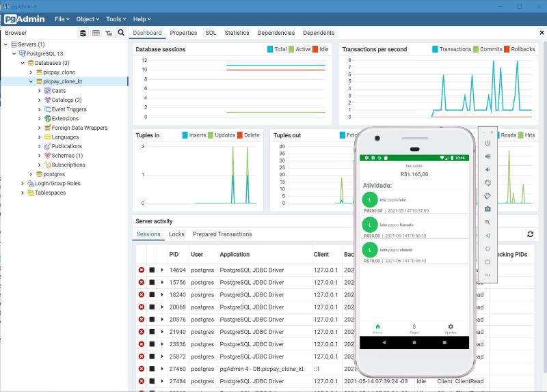The height and width of the screenshot is (392, 547).
Task: Cancel active query for PID 15756
Action: click(152, 282)
